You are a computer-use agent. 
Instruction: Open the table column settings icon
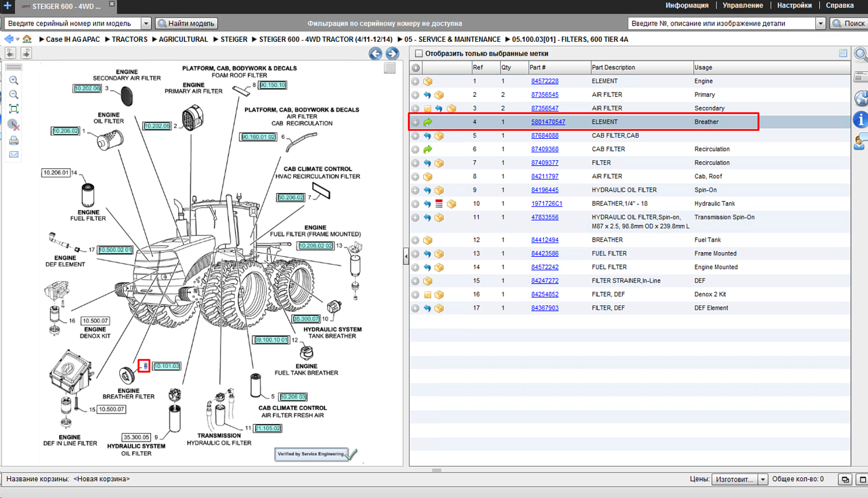pyautogui.click(x=843, y=53)
